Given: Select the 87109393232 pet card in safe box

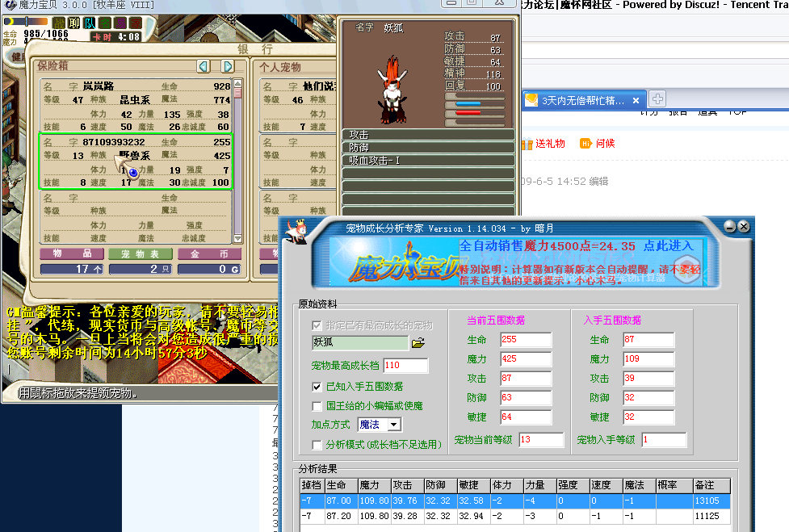Looking at the screenshot, I should (136, 161).
